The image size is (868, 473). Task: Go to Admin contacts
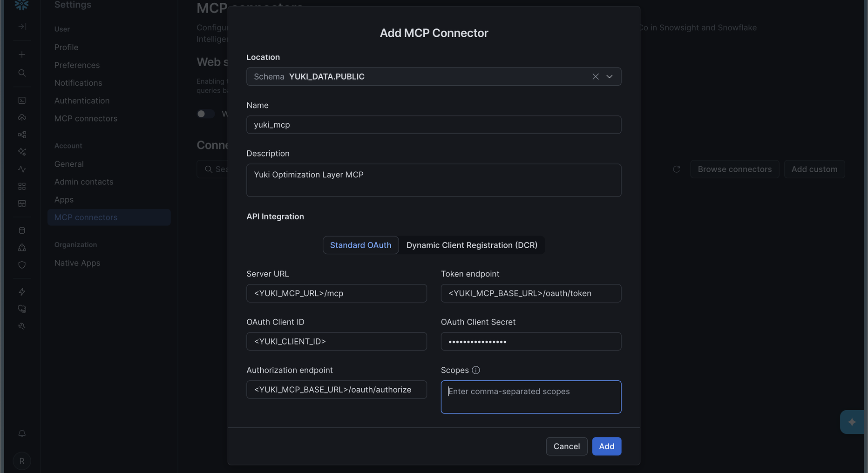click(x=84, y=182)
